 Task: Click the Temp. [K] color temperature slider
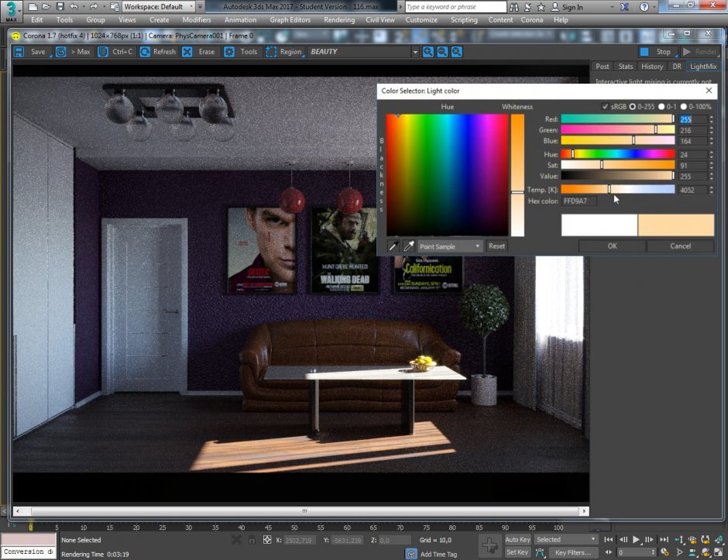pyautogui.click(x=618, y=190)
